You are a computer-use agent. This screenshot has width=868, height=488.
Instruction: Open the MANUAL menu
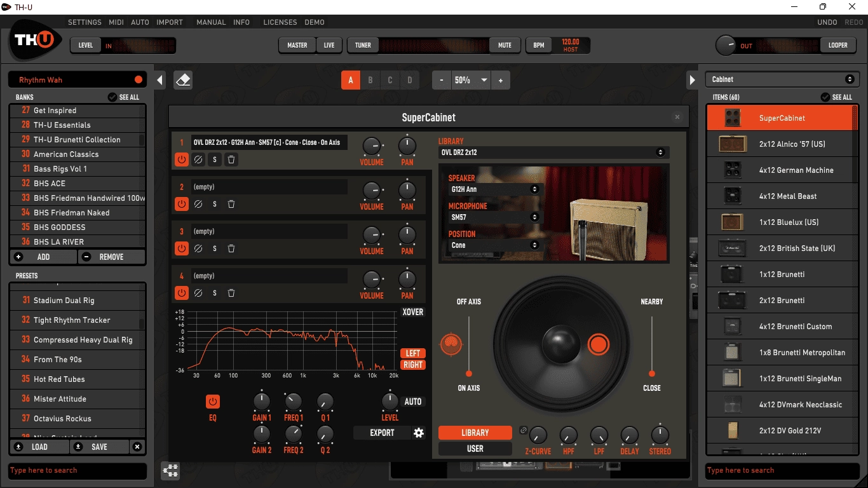211,22
